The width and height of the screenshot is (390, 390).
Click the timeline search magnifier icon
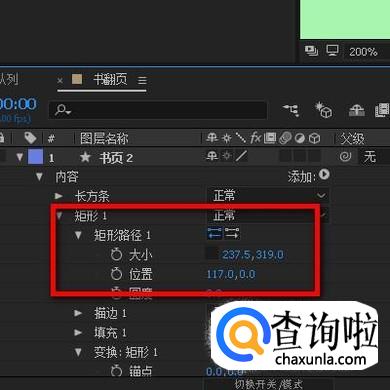click(x=63, y=110)
